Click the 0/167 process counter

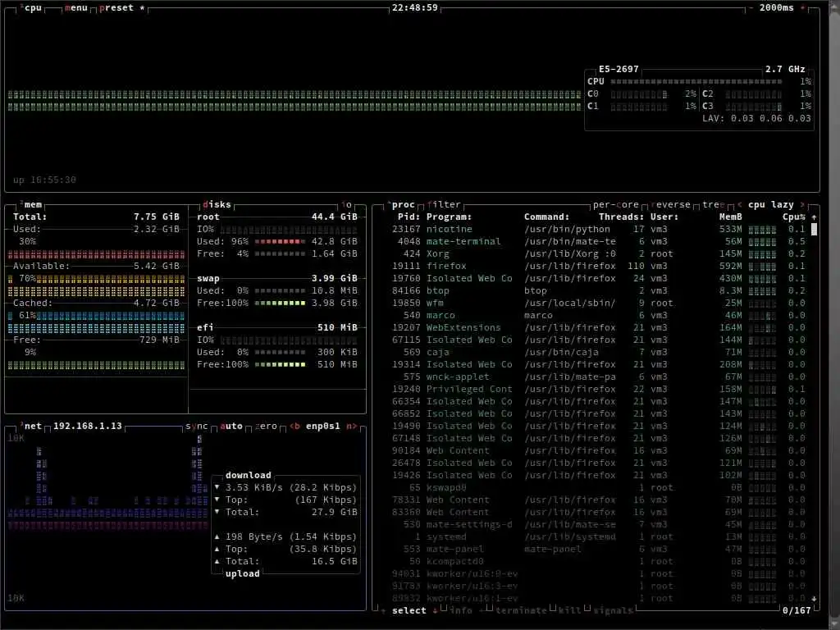[797, 610]
